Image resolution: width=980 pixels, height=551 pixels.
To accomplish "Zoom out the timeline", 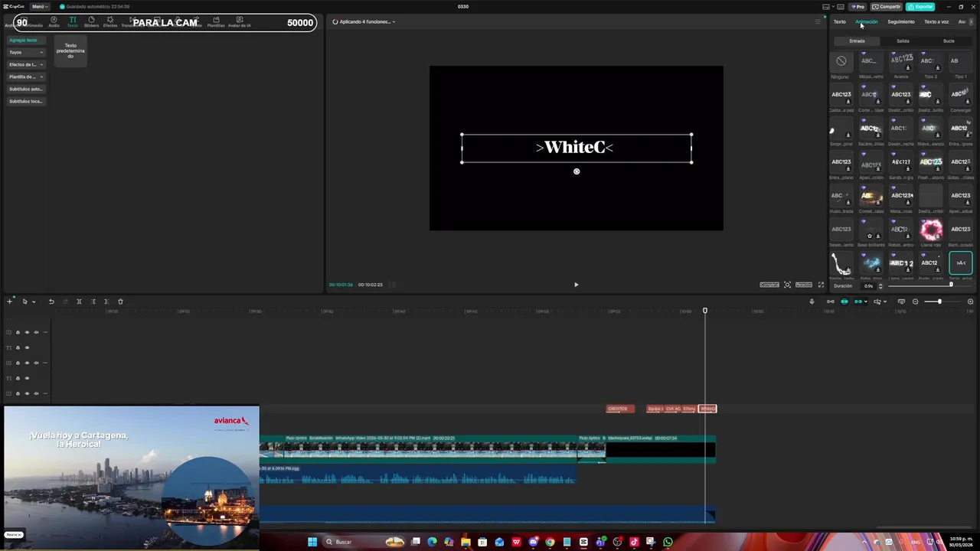I will (915, 302).
